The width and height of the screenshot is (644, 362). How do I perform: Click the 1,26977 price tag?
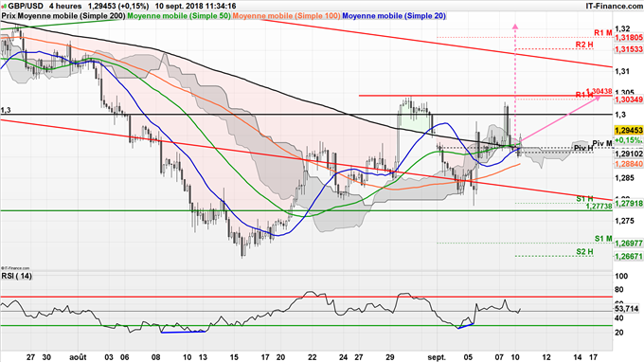(x=629, y=244)
